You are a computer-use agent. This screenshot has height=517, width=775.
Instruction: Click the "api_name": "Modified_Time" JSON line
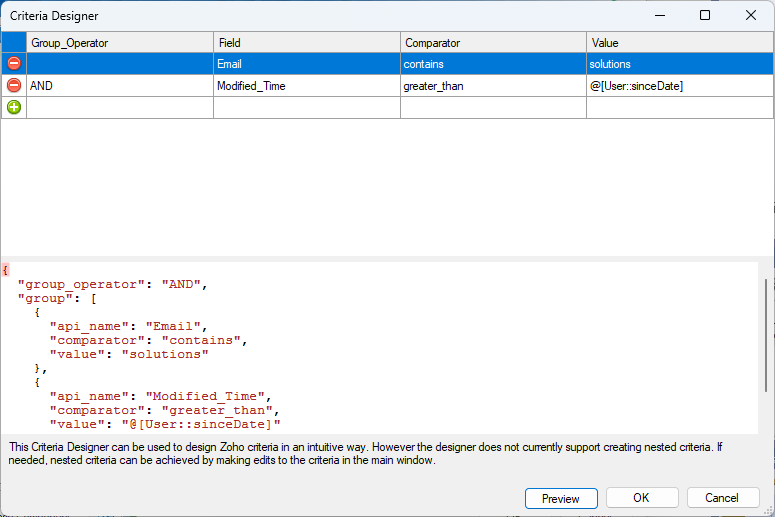(x=161, y=396)
